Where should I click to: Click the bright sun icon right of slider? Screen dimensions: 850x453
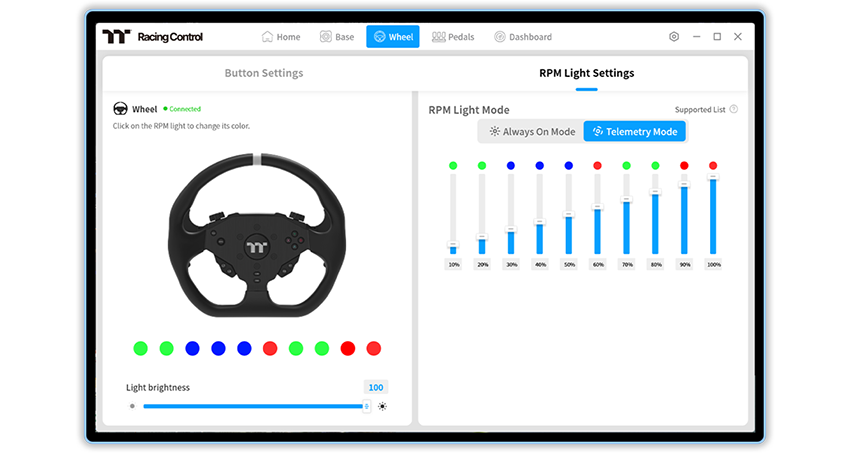pyautogui.click(x=382, y=406)
